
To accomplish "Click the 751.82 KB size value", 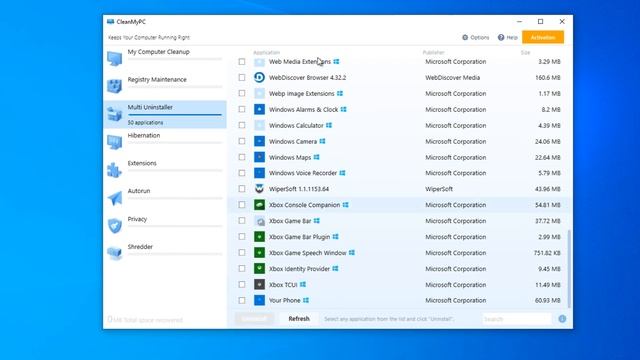I will (x=547, y=253).
